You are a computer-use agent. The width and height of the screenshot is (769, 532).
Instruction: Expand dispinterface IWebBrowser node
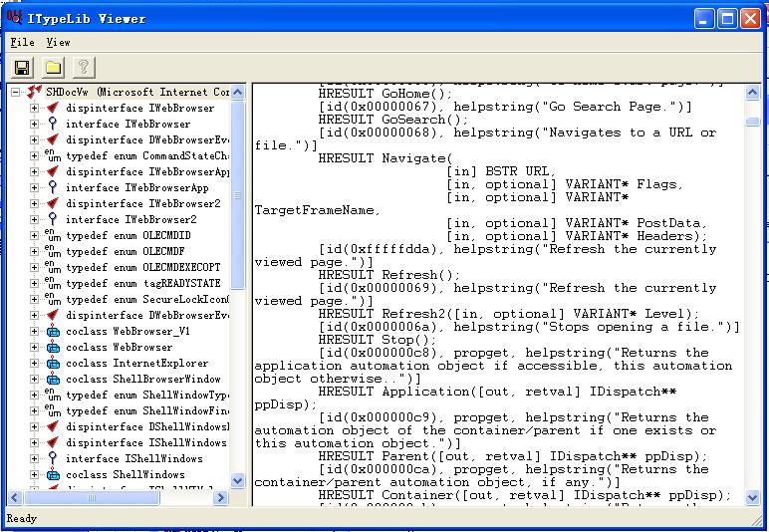click(x=34, y=108)
